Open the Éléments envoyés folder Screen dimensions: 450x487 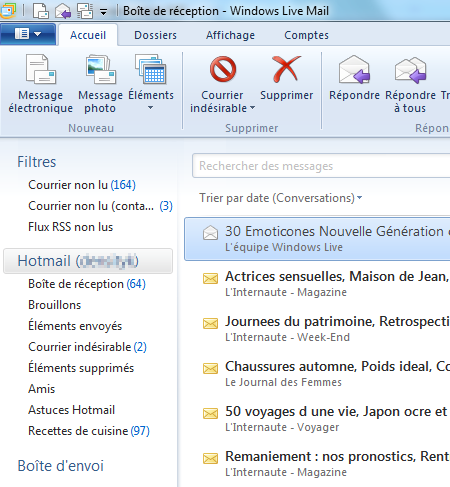pos(75,326)
